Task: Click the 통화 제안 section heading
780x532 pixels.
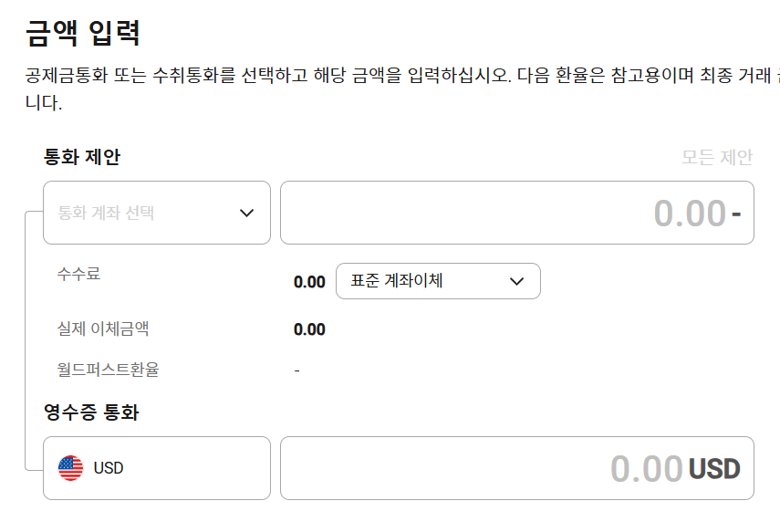Action: pos(82,157)
